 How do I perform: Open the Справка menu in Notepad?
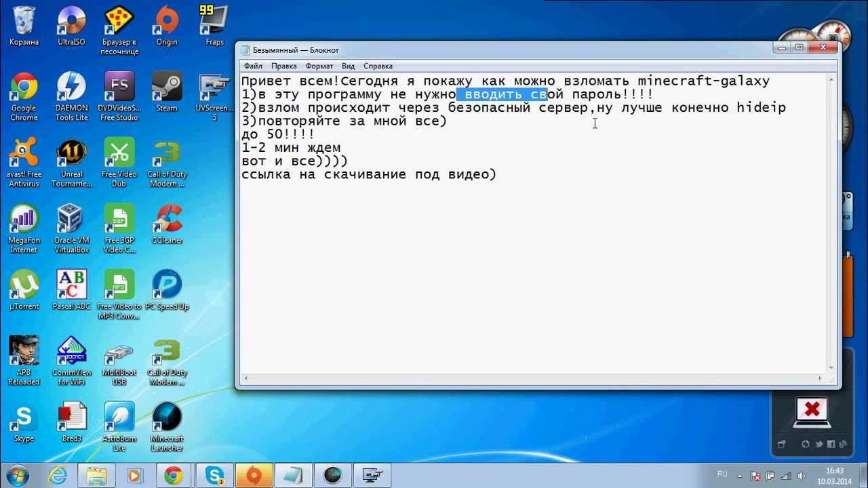click(378, 66)
